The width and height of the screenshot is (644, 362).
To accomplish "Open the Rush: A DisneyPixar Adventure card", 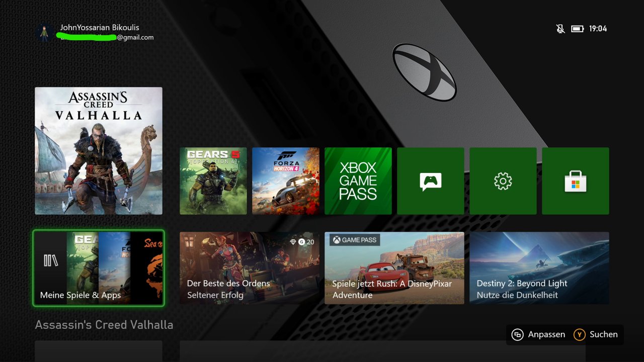I will [394, 268].
